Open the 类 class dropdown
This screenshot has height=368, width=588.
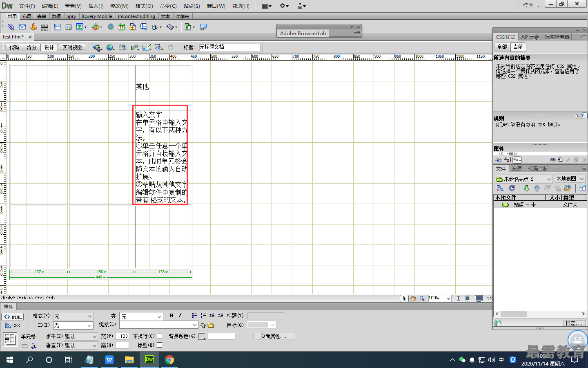point(141,316)
